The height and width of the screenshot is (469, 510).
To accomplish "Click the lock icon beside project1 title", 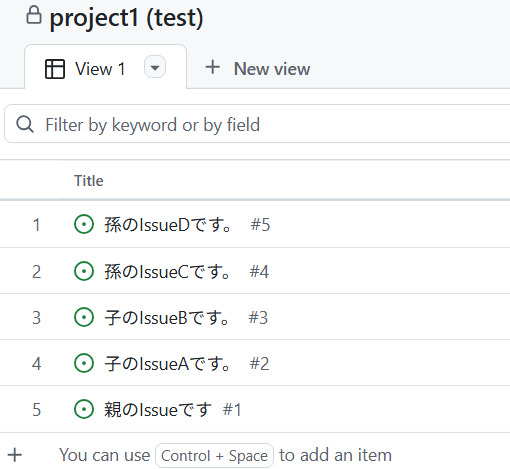I will [x=34, y=15].
